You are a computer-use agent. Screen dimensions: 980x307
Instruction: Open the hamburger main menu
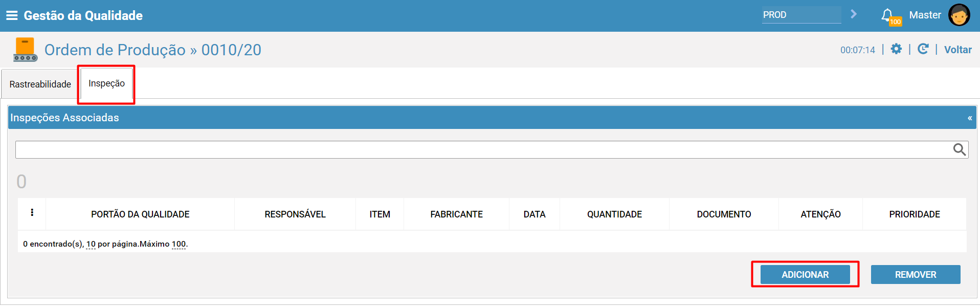click(12, 15)
